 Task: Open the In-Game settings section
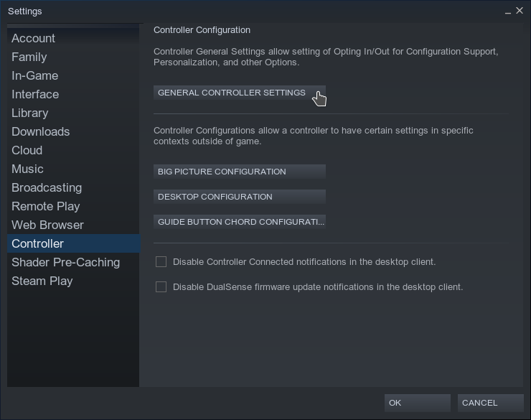tap(73, 75)
